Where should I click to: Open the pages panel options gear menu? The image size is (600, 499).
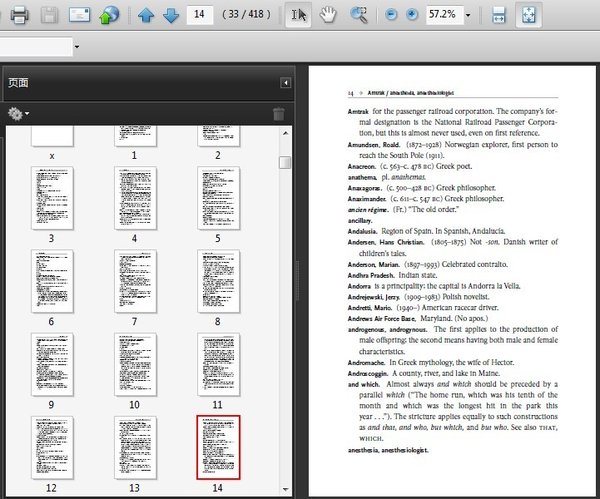pos(18,114)
